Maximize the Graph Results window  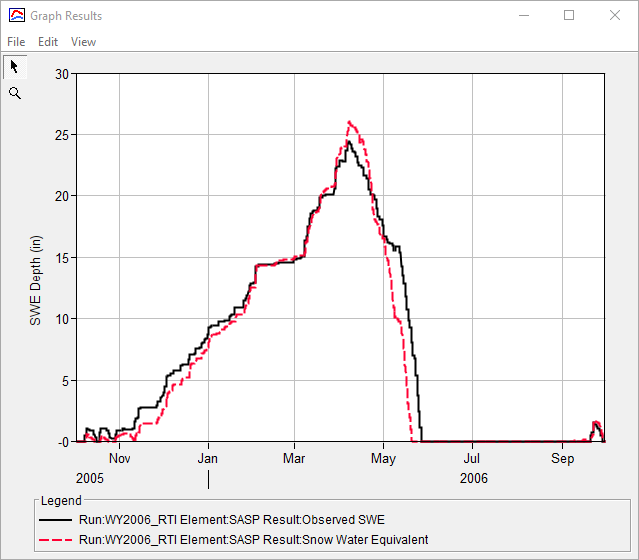(569, 16)
